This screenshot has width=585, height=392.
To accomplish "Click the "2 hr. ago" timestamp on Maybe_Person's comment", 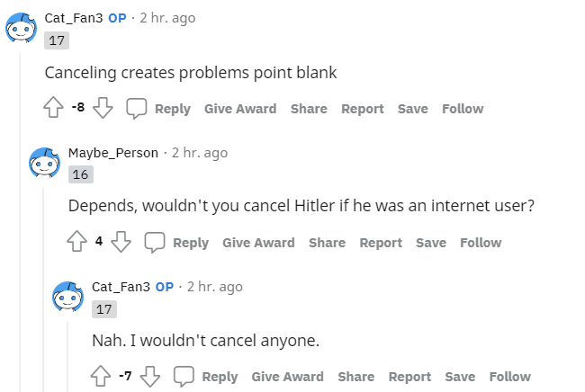I will pos(200,153).
